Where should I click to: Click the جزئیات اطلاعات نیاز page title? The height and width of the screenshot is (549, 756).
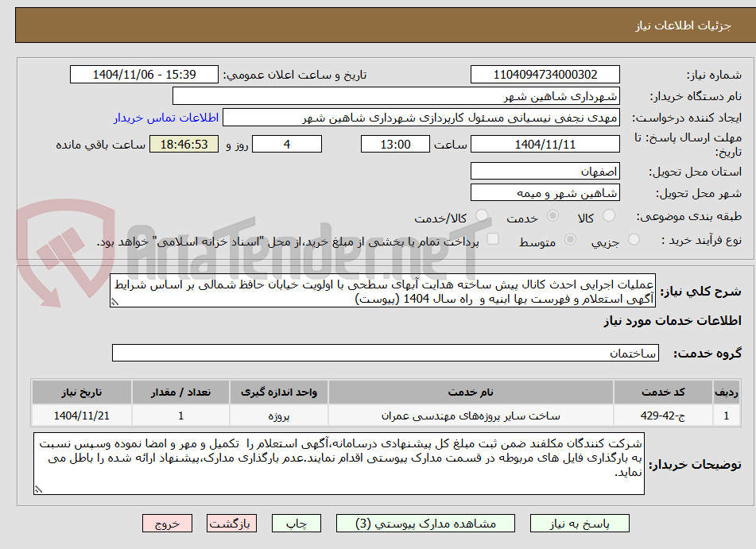(683, 25)
